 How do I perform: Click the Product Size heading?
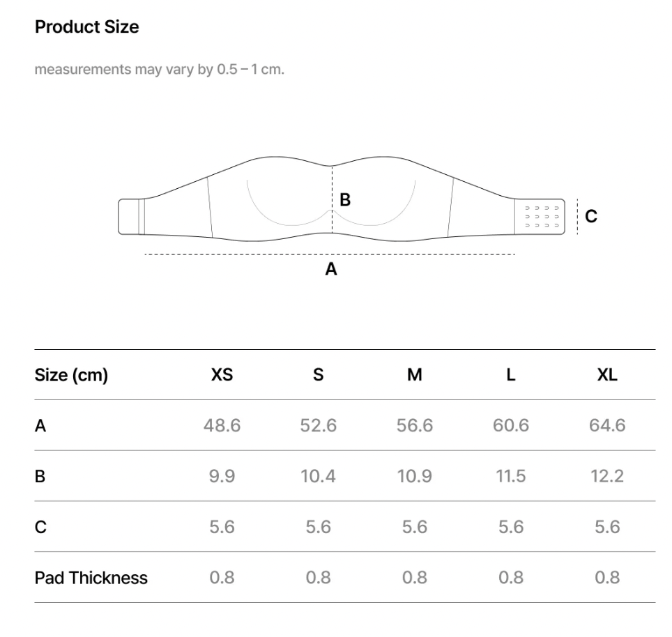[x=86, y=27]
